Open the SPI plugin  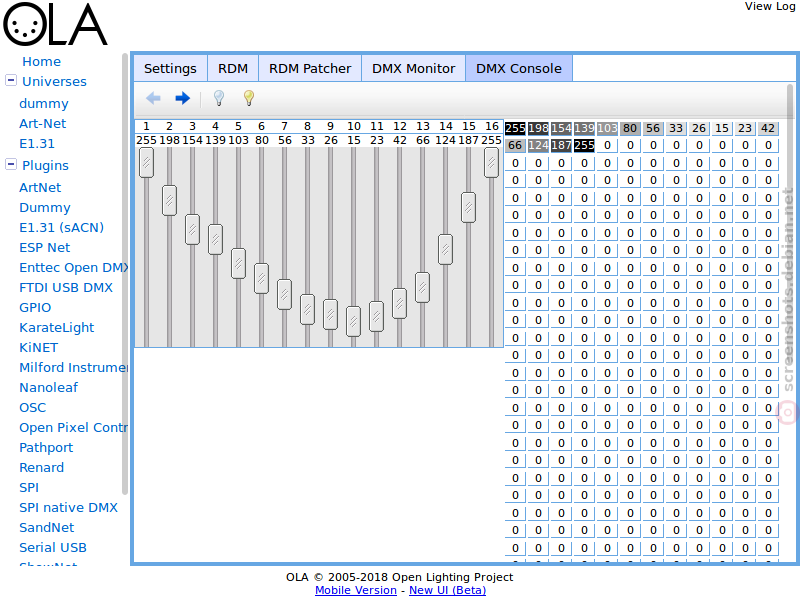point(29,487)
